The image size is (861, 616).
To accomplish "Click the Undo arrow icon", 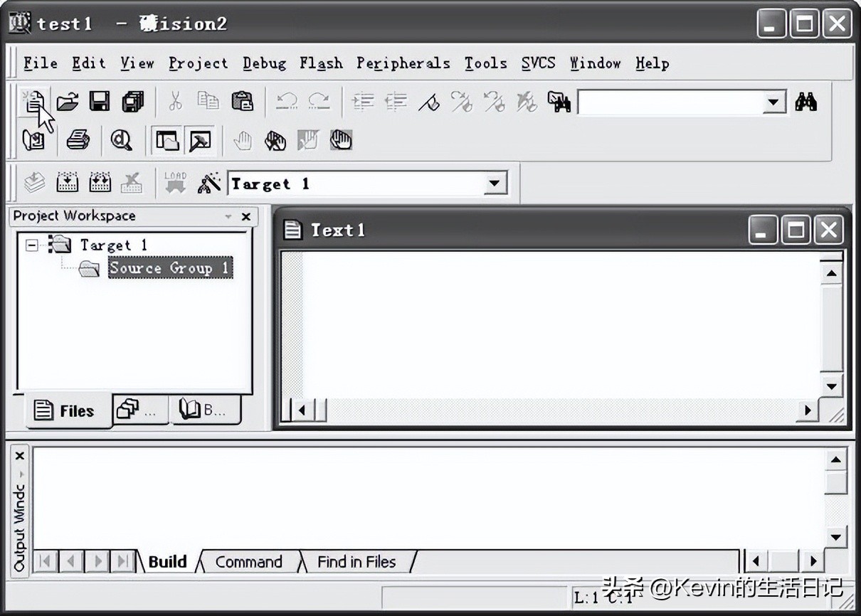I will [286, 102].
